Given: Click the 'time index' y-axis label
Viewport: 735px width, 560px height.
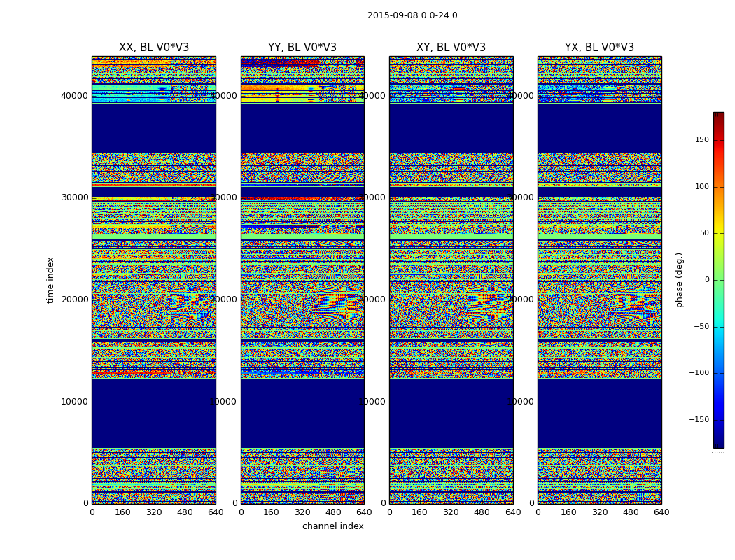Looking at the screenshot, I should click(x=50, y=280).
